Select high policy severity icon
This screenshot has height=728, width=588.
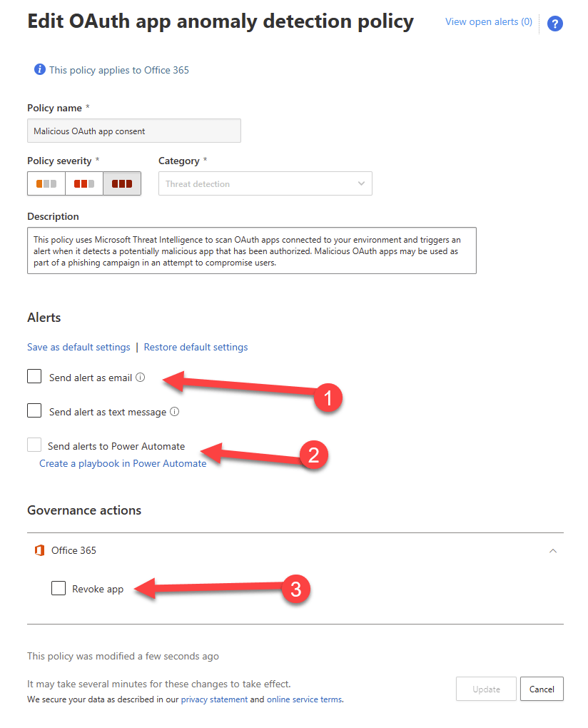coord(122,183)
